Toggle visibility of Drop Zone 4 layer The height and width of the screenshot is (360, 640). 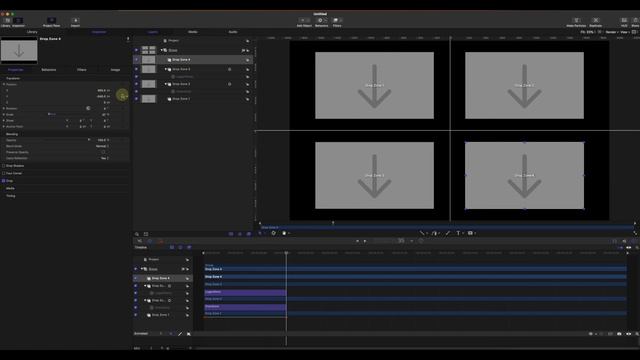point(136,60)
